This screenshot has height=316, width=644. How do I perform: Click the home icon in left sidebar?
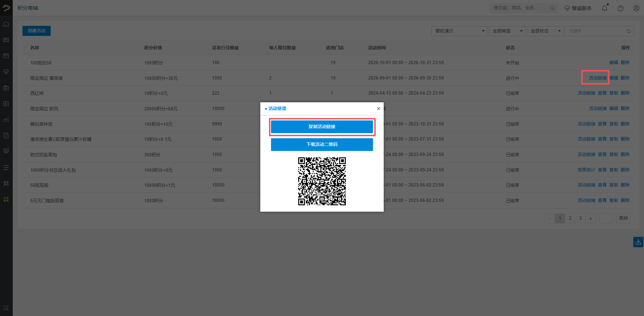click(x=6, y=24)
